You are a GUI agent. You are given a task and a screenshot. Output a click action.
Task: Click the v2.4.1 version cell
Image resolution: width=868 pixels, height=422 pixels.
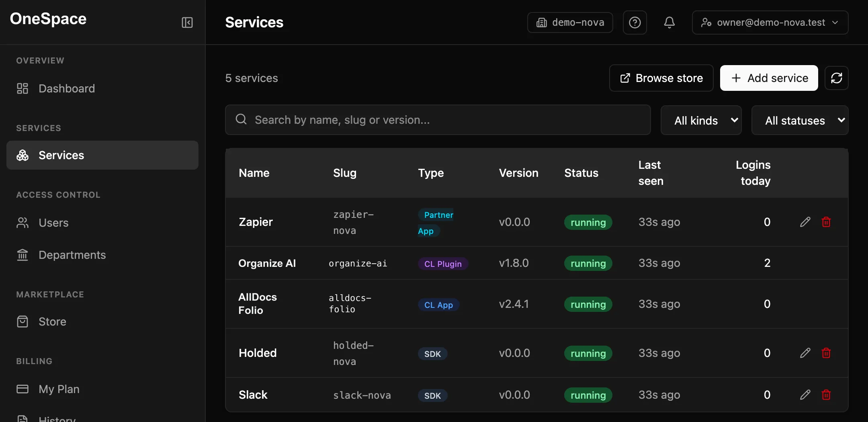coord(514,304)
